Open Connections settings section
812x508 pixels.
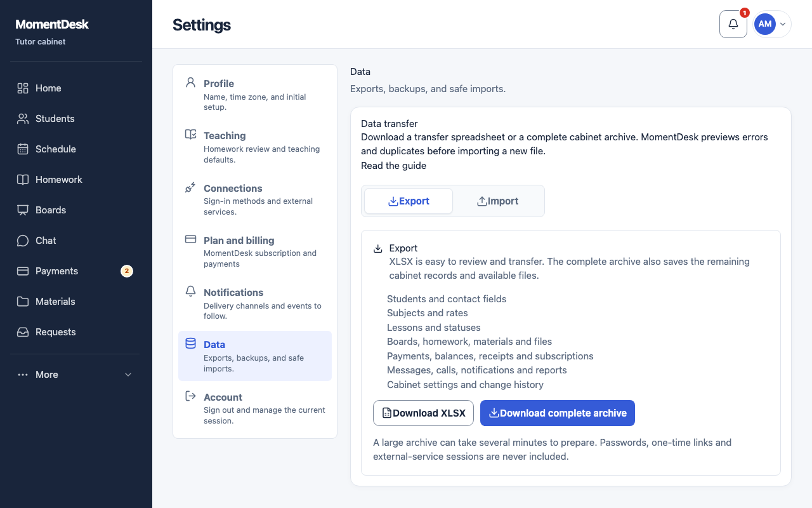click(255, 199)
